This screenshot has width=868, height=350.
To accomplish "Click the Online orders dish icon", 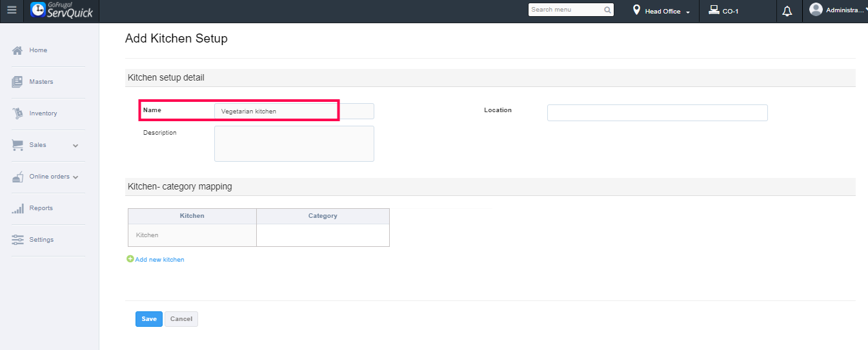I will pyautogui.click(x=17, y=177).
